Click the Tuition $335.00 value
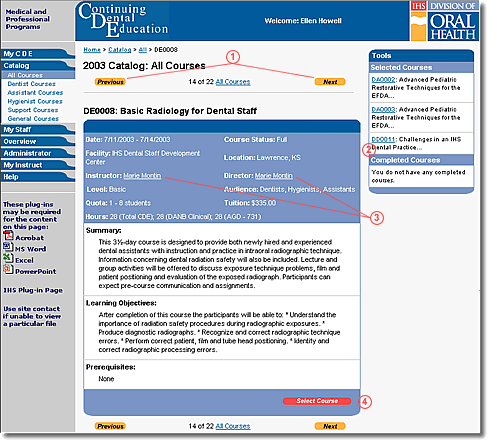488x441 pixels. click(x=250, y=203)
